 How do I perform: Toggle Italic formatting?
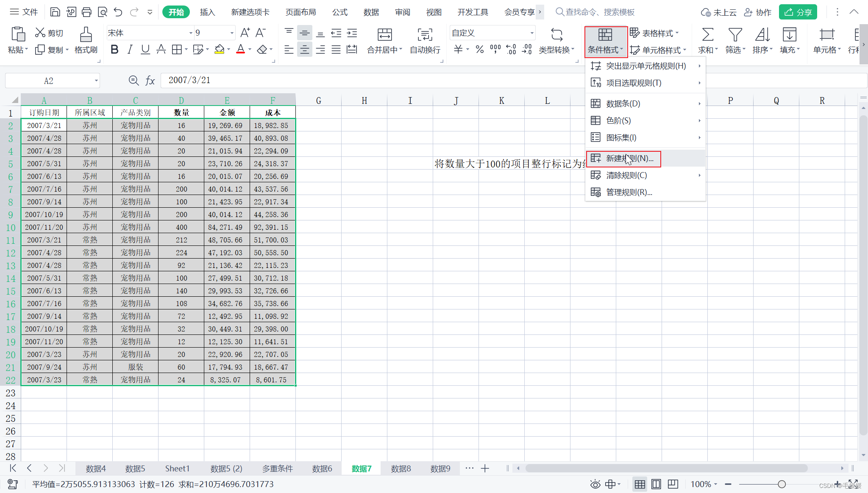[130, 50]
